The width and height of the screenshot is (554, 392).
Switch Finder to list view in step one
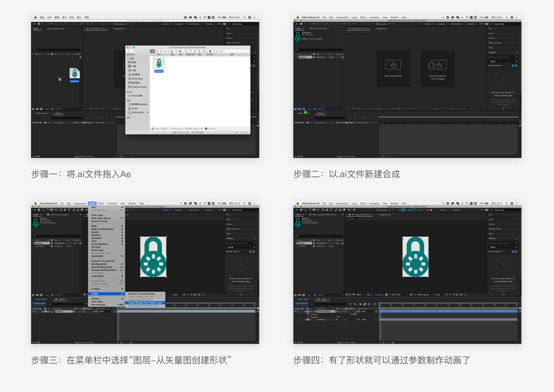tap(157, 51)
